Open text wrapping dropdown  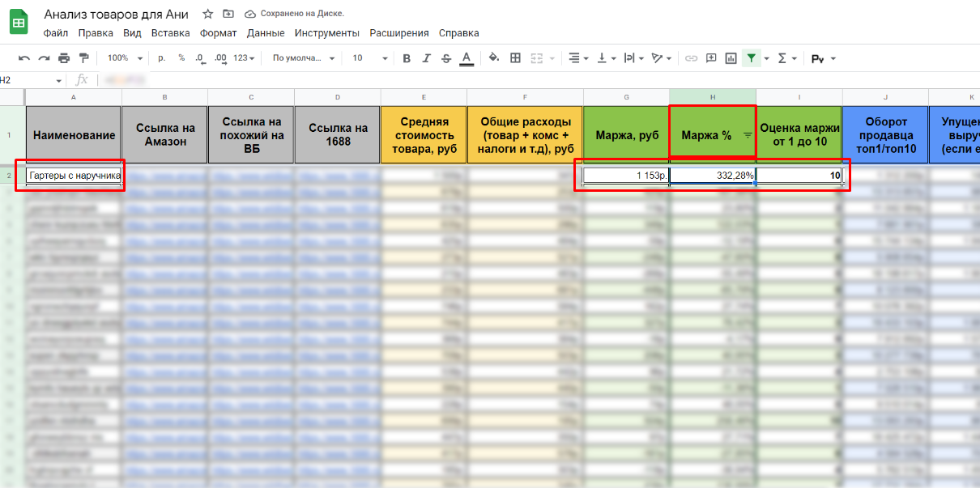(x=634, y=58)
